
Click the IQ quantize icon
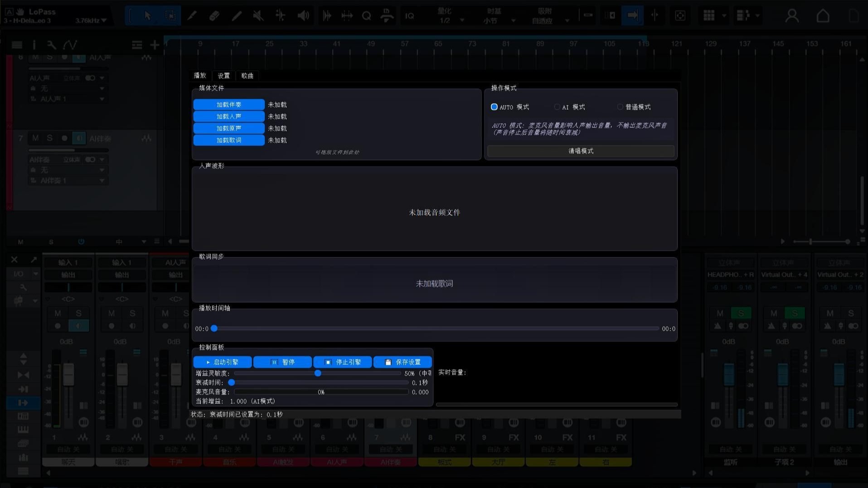point(410,16)
